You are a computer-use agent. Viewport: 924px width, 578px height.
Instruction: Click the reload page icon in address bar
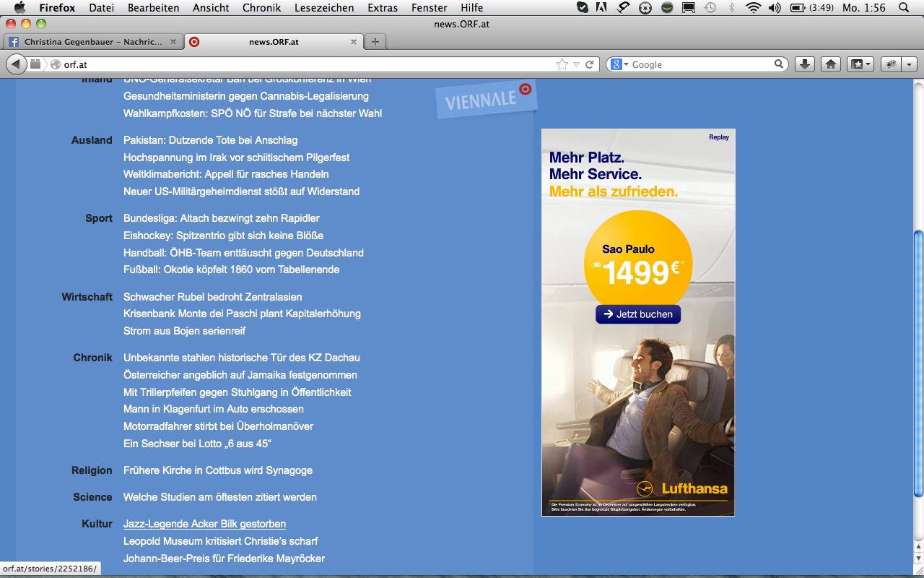click(590, 64)
